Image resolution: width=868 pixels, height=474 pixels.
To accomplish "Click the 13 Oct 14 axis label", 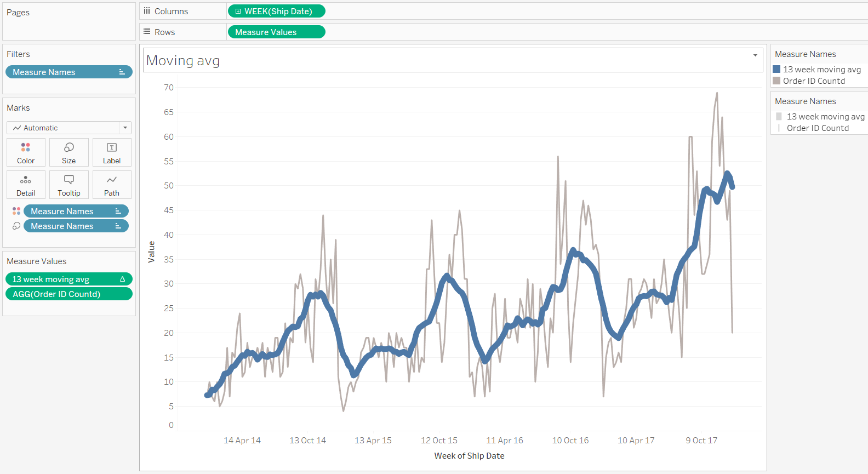I will 308,441.
